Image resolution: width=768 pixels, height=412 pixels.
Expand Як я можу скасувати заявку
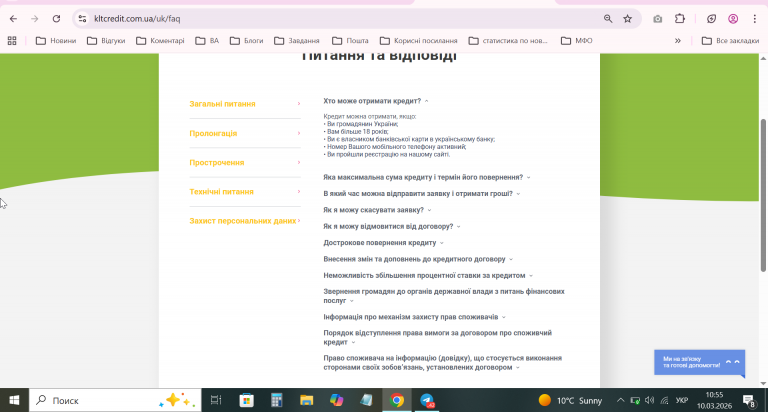pyautogui.click(x=377, y=210)
